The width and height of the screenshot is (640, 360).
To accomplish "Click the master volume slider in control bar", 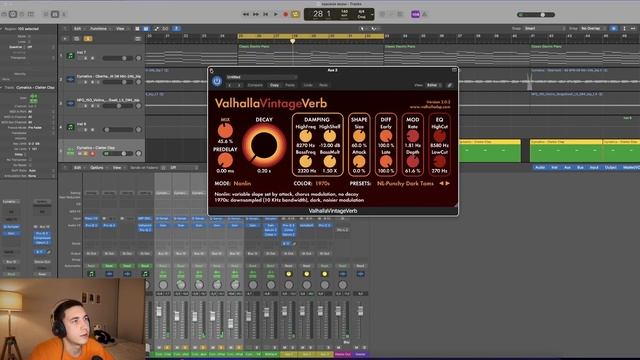I will click(536, 15).
